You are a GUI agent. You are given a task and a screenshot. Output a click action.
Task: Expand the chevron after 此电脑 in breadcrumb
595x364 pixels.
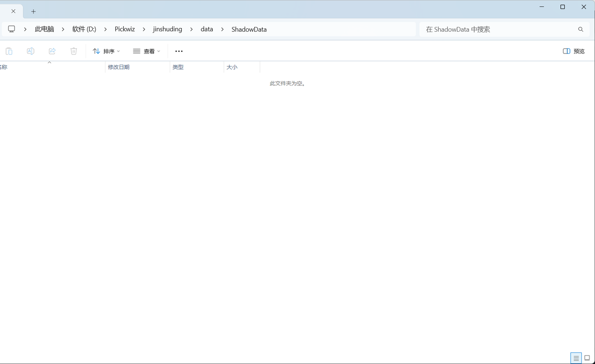(63, 29)
